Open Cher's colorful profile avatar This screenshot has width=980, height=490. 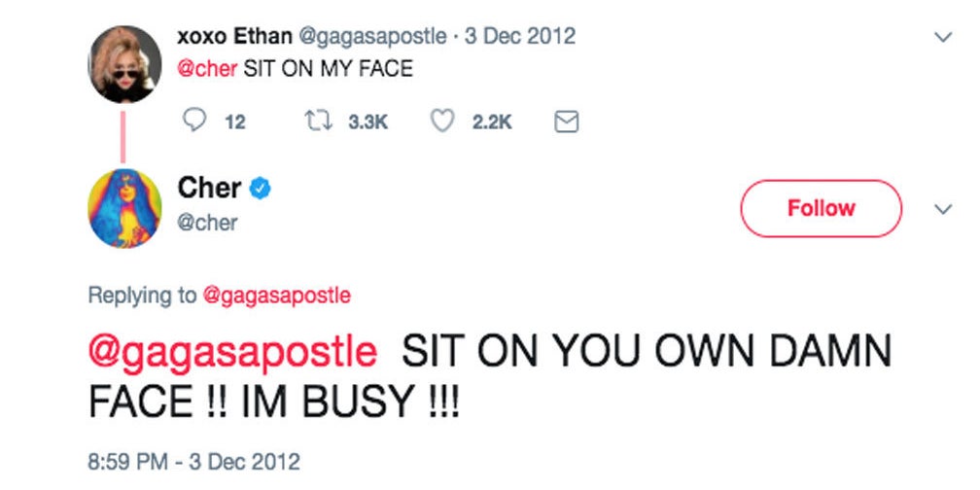124,208
